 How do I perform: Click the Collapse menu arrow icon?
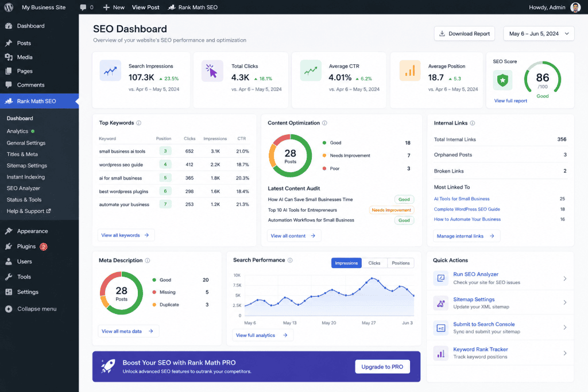pos(9,309)
